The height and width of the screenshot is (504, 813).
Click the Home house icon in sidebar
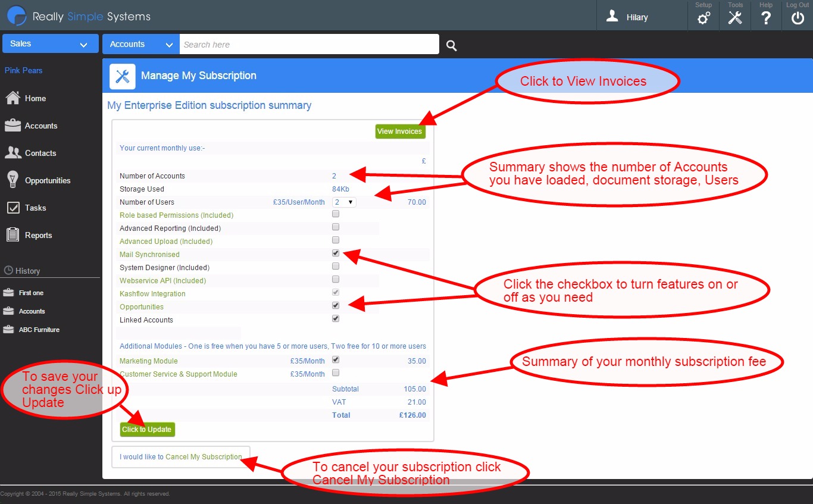click(x=12, y=98)
